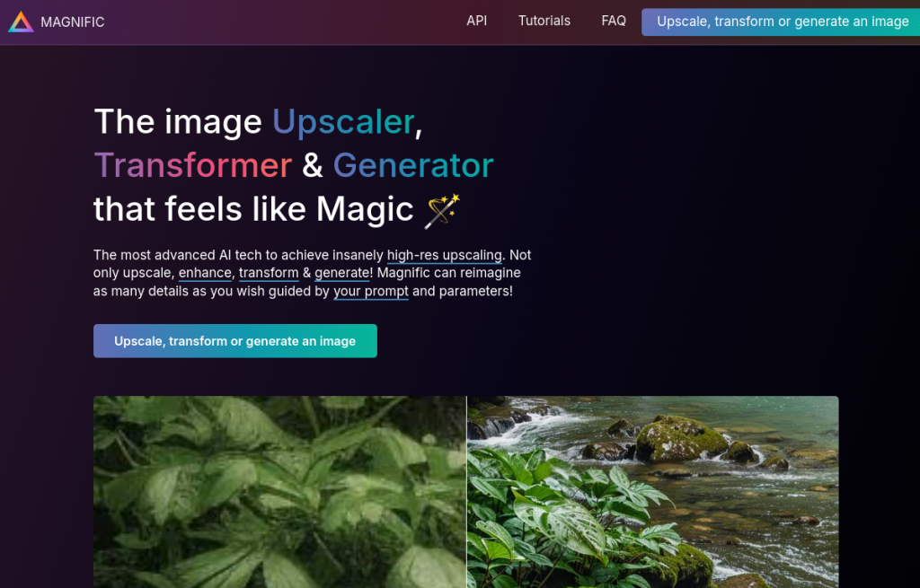Click the magic wand emoji icon
This screenshot has height=588, width=920.
[x=442, y=210]
